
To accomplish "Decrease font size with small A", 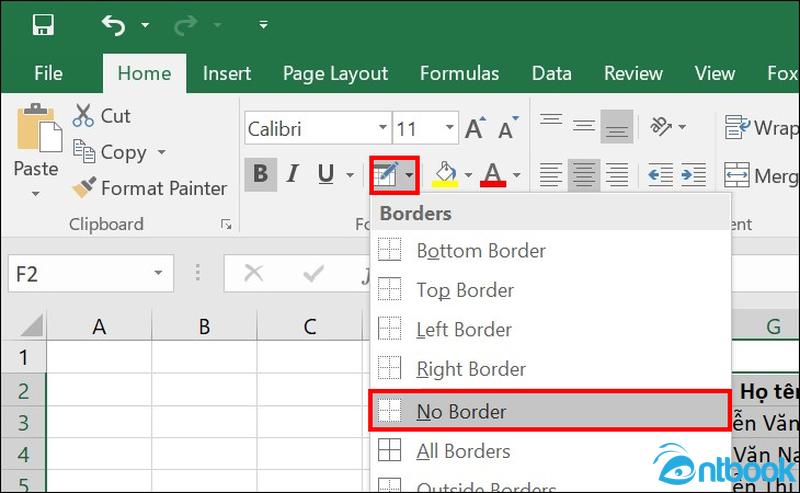I will pyautogui.click(x=508, y=128).
